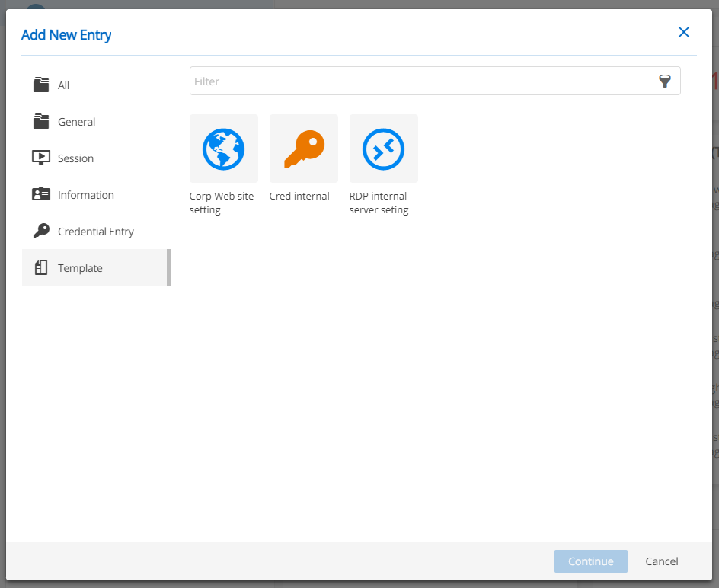Open the Information category label
Viewport: 719px width, 588px height.
85,195
